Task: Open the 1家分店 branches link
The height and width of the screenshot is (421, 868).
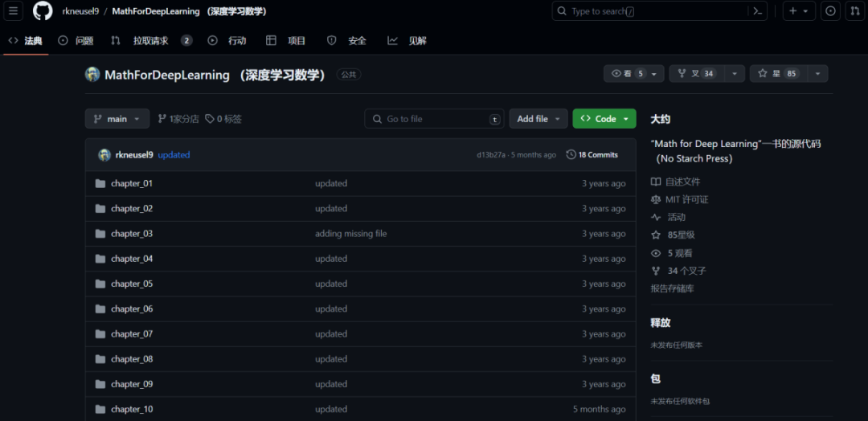Action: (x=178, y=119)
